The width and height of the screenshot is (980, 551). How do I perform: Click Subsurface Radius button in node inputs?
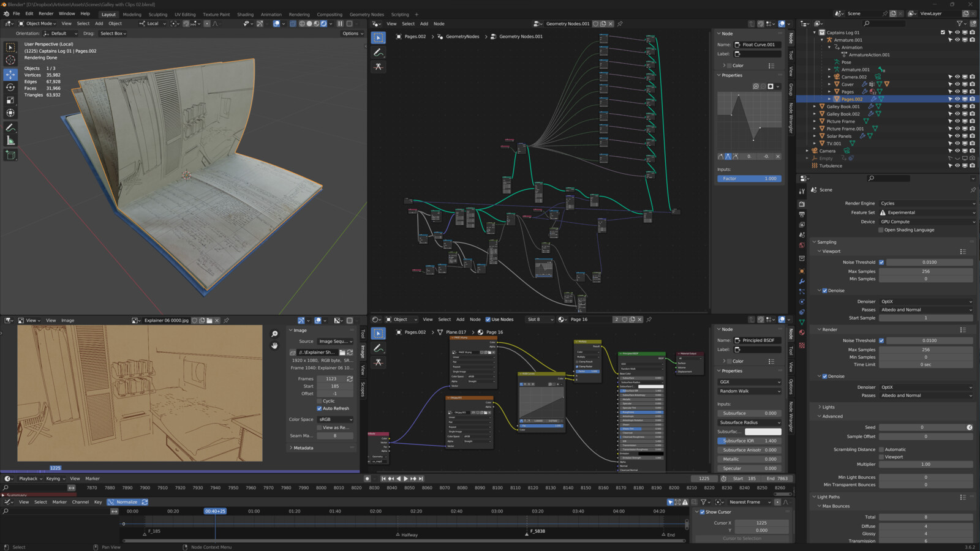point(749,422)
